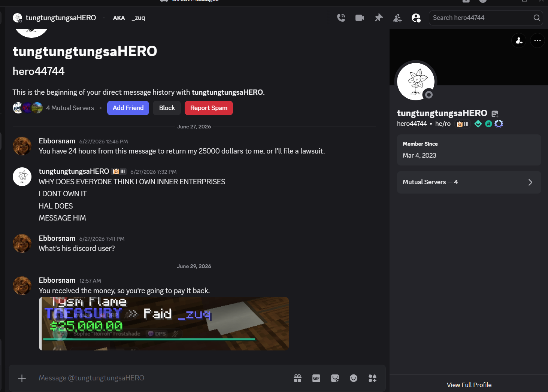Open the gift icon in message bar
Image resolution: width=548 pixels, height=392 pixels.
(x=297, y=378)
